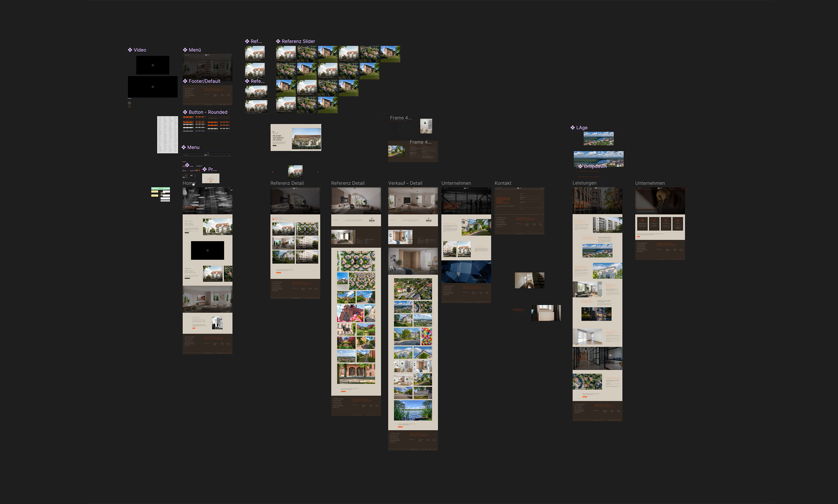This screenshot has height=504, width=838.
Task: Click the black video placeholder in Home frame
Action: (x=207, y=251)
